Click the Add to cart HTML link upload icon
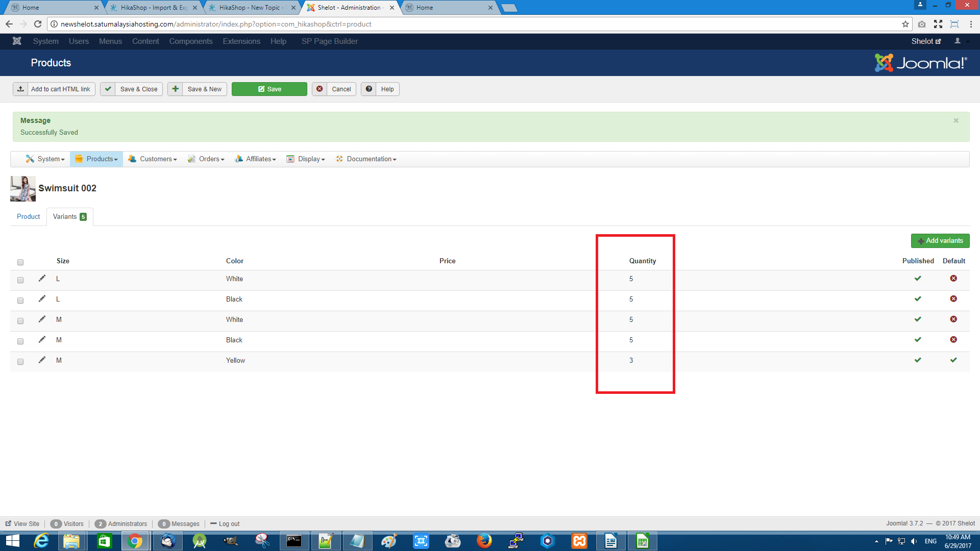The image size is (980, 551). [x=20, y=89]
